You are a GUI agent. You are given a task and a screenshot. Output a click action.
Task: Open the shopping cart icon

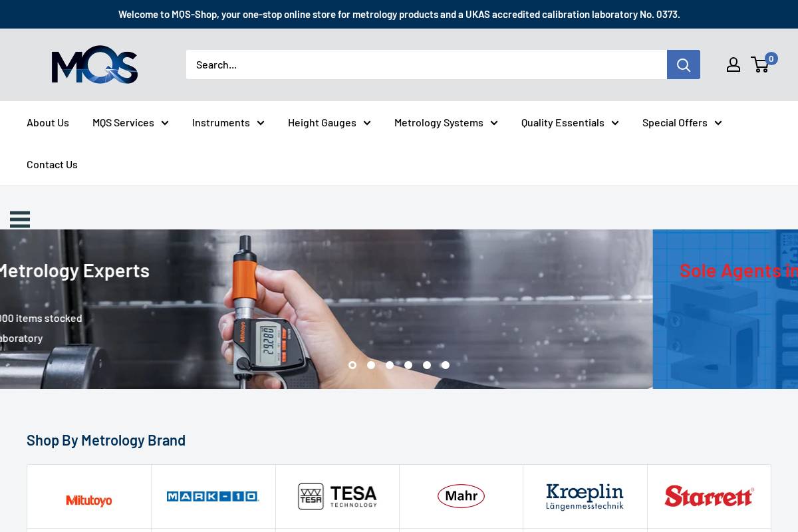pyautogui.click(x=760, y=65)
